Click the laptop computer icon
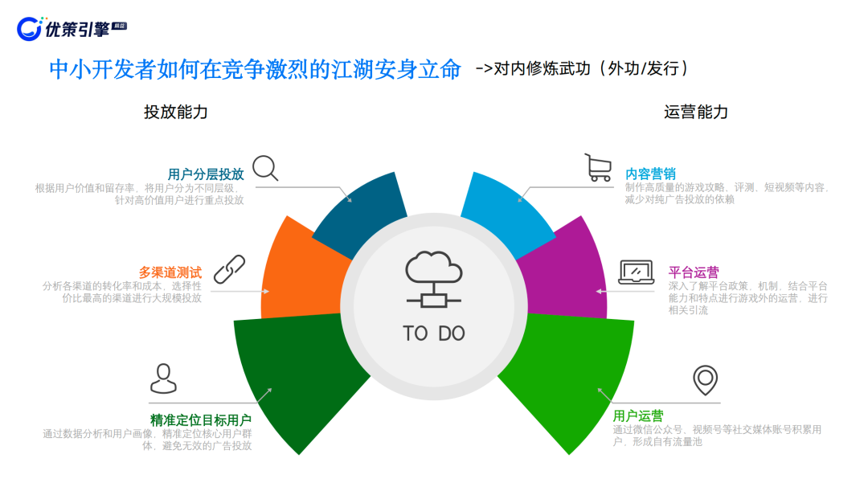 636,272
